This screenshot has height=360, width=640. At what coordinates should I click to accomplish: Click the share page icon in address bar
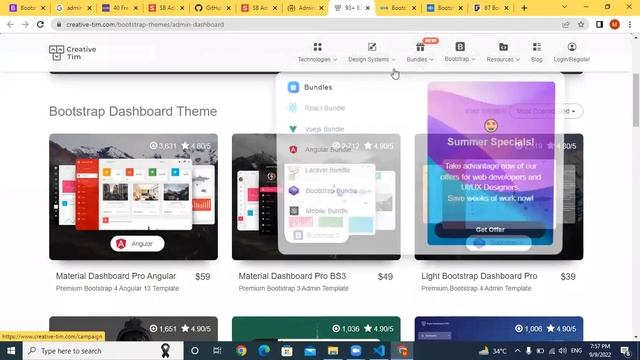565,24
